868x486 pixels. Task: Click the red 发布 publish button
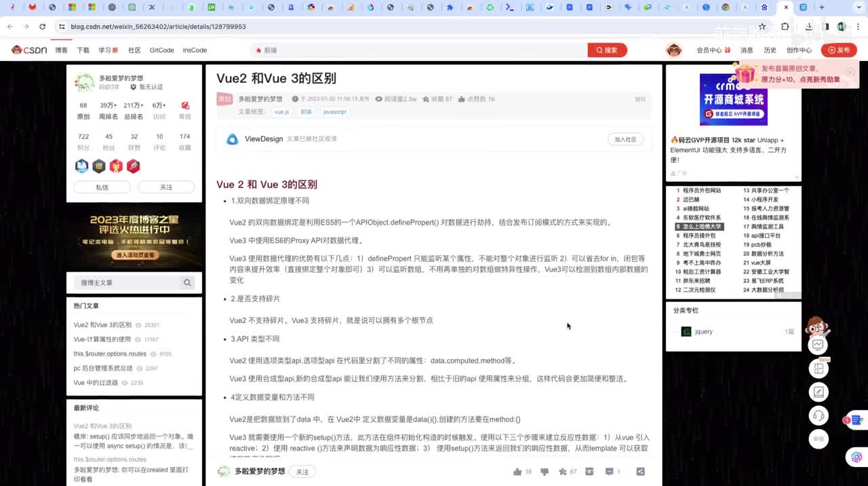[x=839, y=50]
